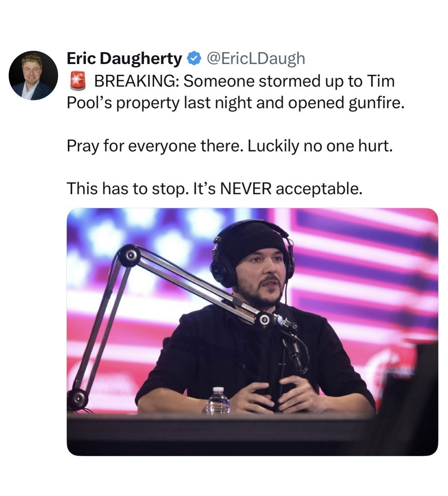Click the blue verified checkmark badge
This screenshot has height=496, width=448.
[194, 58]
